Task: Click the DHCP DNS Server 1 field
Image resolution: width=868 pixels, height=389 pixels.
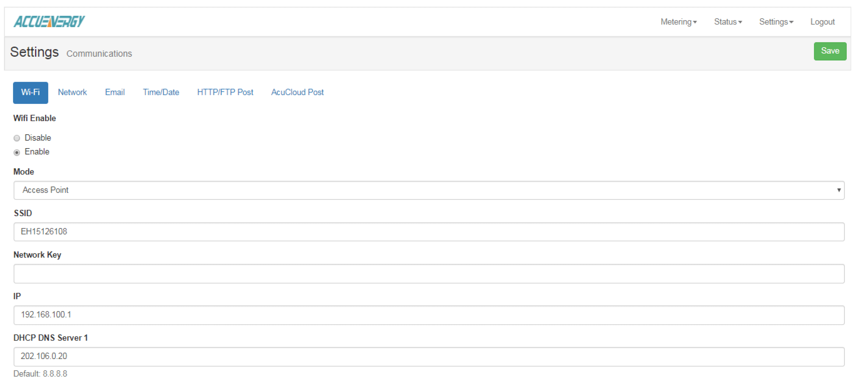Action: (429, 357)
